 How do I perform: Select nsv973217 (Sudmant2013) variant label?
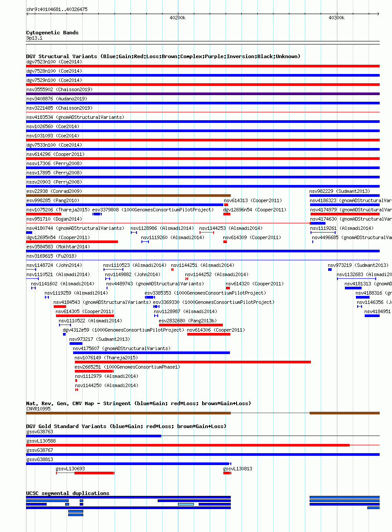pyautogui.click(x=100, y=339)
